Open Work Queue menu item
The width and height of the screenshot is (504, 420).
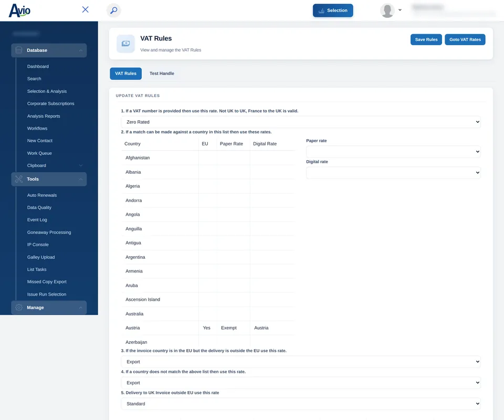click(39, 153)
